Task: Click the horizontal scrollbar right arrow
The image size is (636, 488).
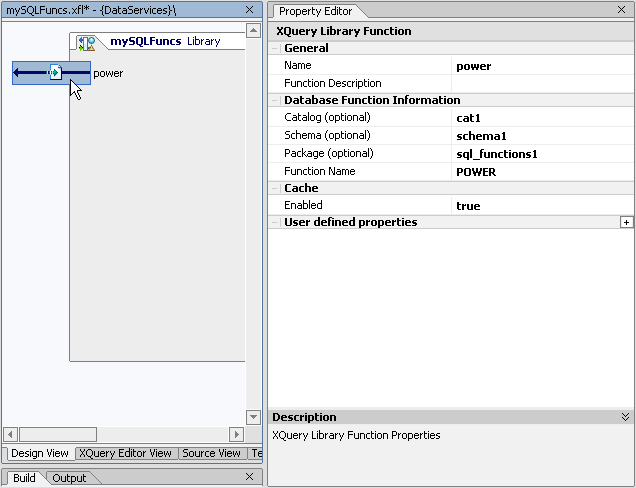Action: click(236, 434)
